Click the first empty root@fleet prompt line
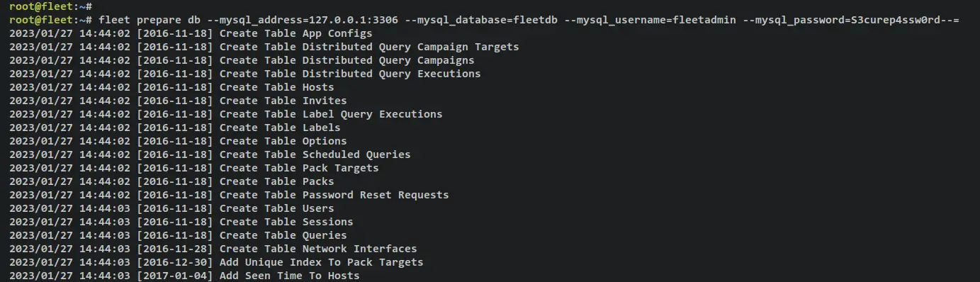Screen dimensions: 980x282 [x=52, y=6]
